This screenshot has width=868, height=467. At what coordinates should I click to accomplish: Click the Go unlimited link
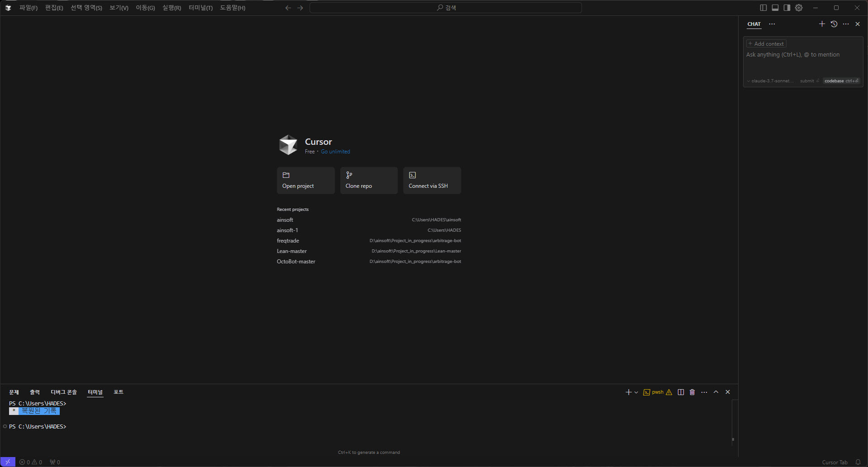335,152
